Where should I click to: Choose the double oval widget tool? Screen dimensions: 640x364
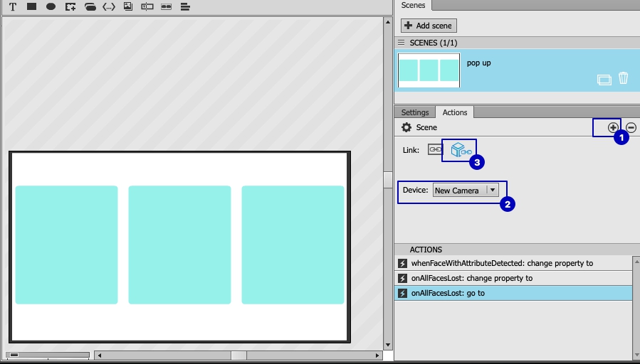[166, 6]
